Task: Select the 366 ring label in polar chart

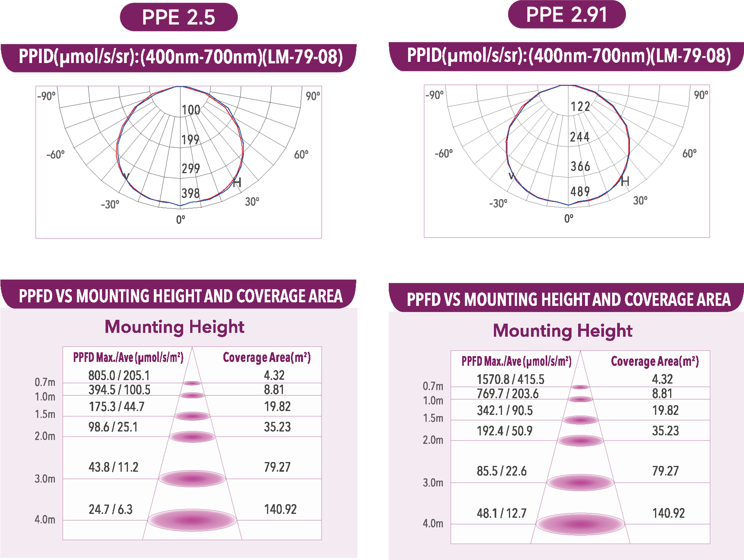Action: (580, 167)
